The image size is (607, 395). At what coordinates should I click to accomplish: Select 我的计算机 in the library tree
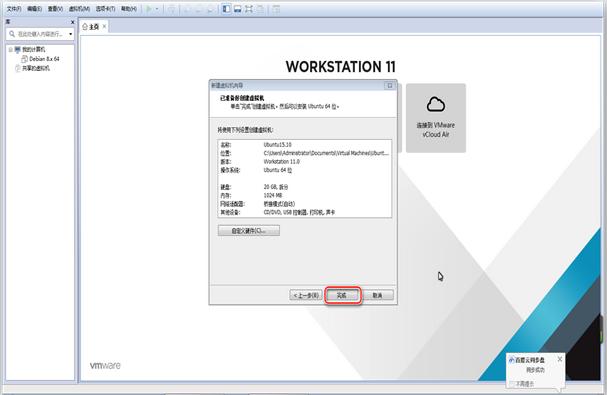pyautogui.click(x=33, y=50)
